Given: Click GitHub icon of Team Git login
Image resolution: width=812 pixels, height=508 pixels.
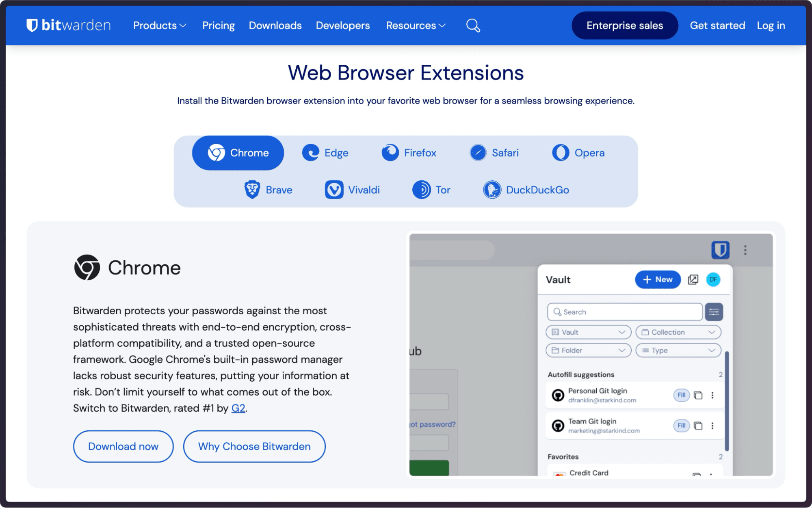Looking at the screenshot, I should coord(558,426).
